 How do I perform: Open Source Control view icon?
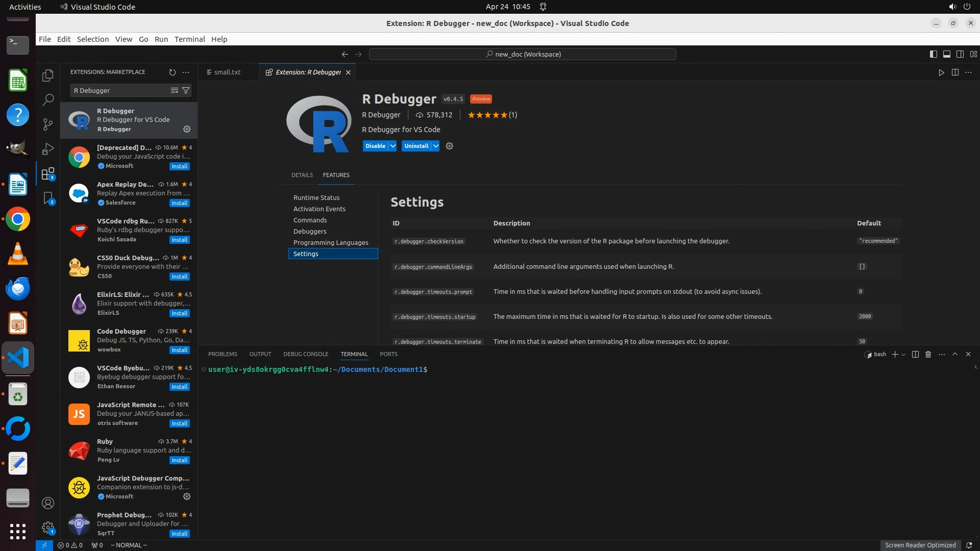(x=48, y=124)
